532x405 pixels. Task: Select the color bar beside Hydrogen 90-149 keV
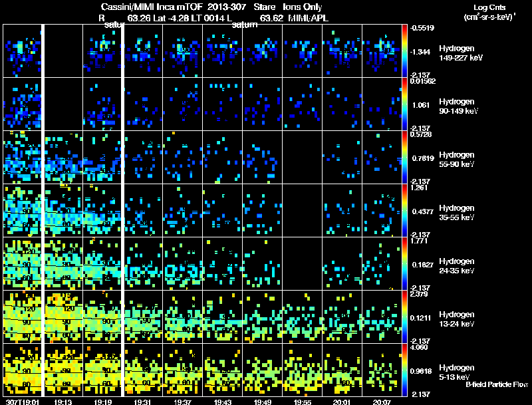[404, 104]
